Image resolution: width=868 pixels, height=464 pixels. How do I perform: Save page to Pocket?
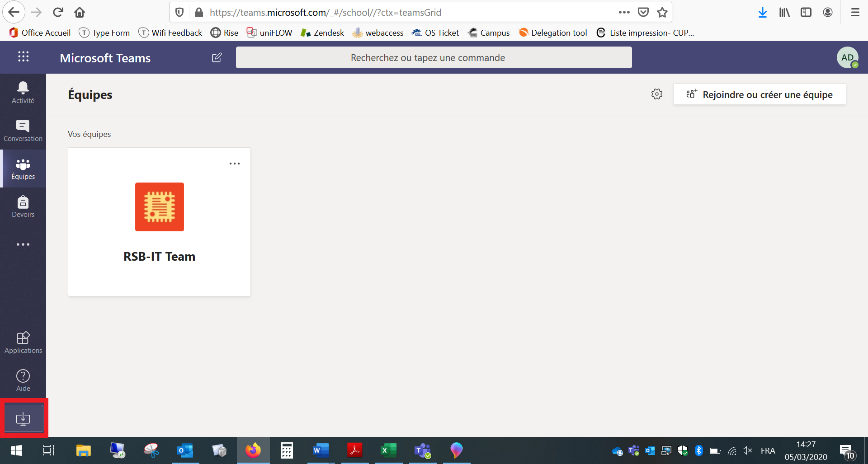[x=643, y=12]
